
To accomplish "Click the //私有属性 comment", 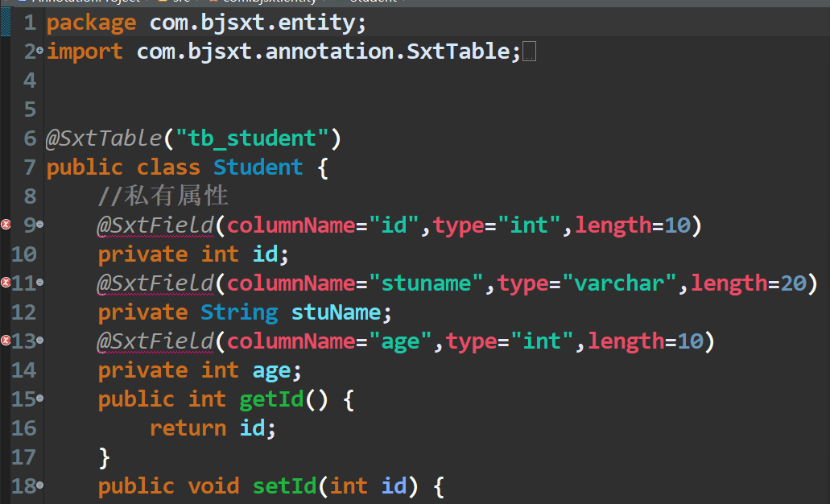I will click(163, 196).
